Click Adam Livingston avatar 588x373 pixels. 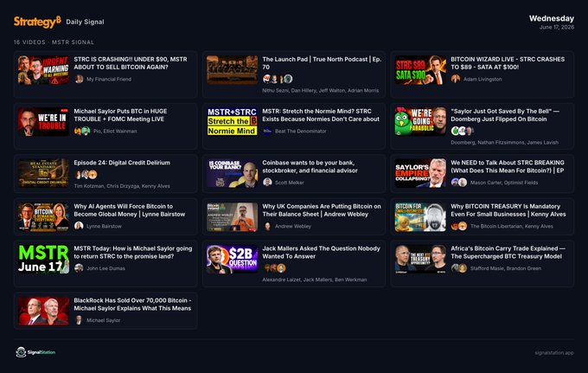(x=455, y=79)
